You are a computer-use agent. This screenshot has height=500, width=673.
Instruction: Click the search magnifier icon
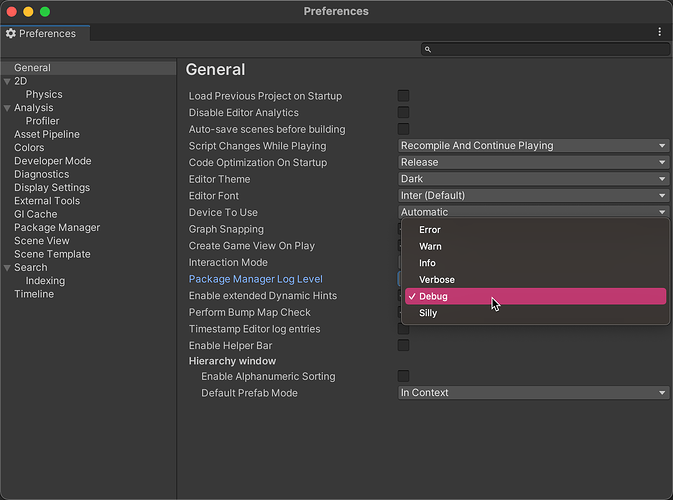(428, 49)
